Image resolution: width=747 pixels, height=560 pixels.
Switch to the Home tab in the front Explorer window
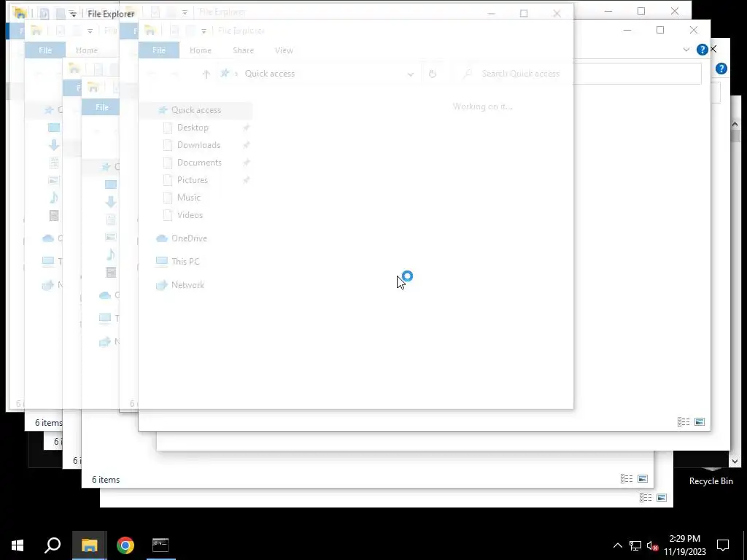[200, 50]
